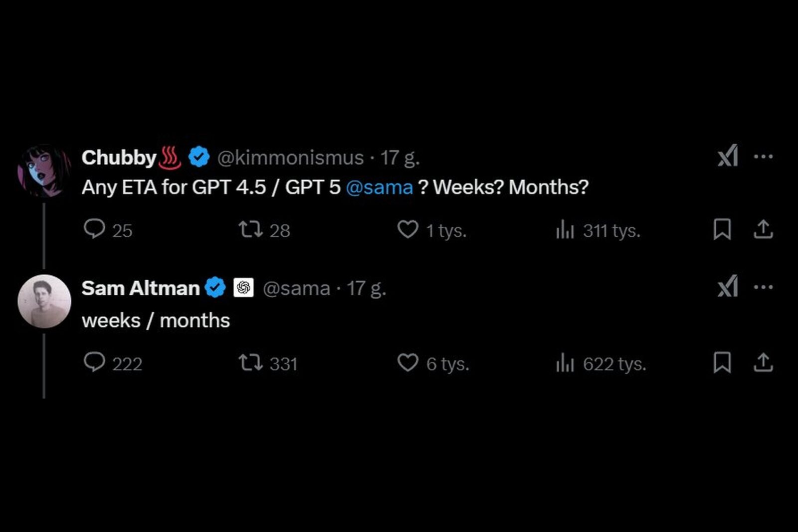This screenshot has width=798, height=532.
Task: View analytics of Chubby's tweet
Action: click(x=565, y=230)
